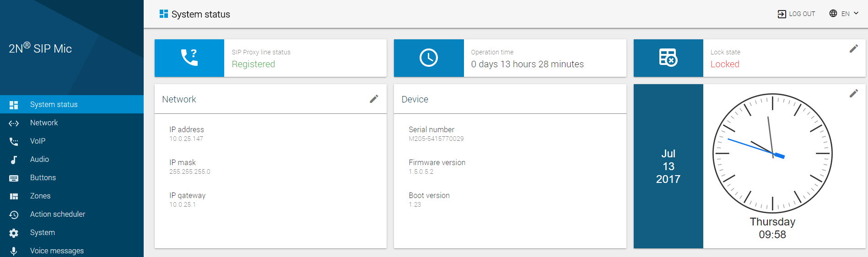Screen dimensions: 868x257
Task: Click the System gear icon in sidebar
Action: (x=14, y=233)
